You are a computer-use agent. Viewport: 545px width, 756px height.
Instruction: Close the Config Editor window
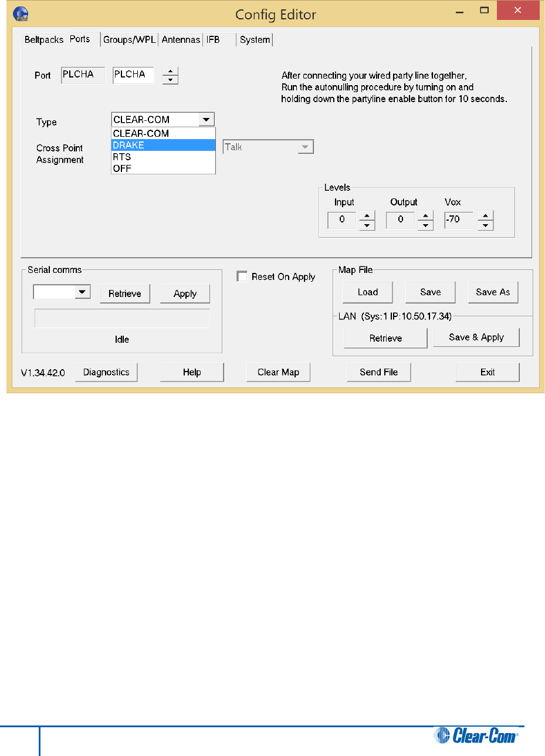(x=518, y=11)
